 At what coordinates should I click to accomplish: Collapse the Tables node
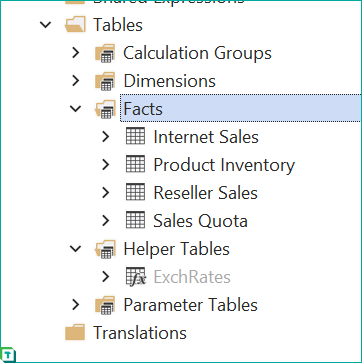[46, 25]
